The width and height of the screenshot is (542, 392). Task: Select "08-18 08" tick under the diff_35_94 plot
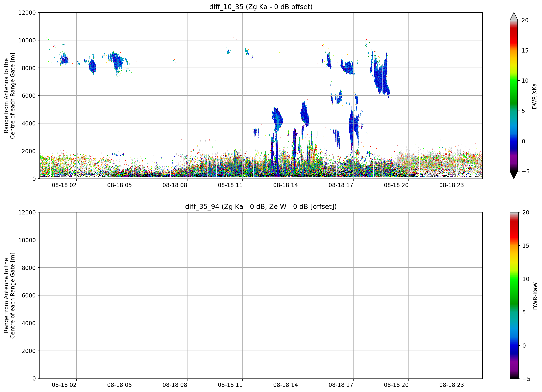[175, 385]
